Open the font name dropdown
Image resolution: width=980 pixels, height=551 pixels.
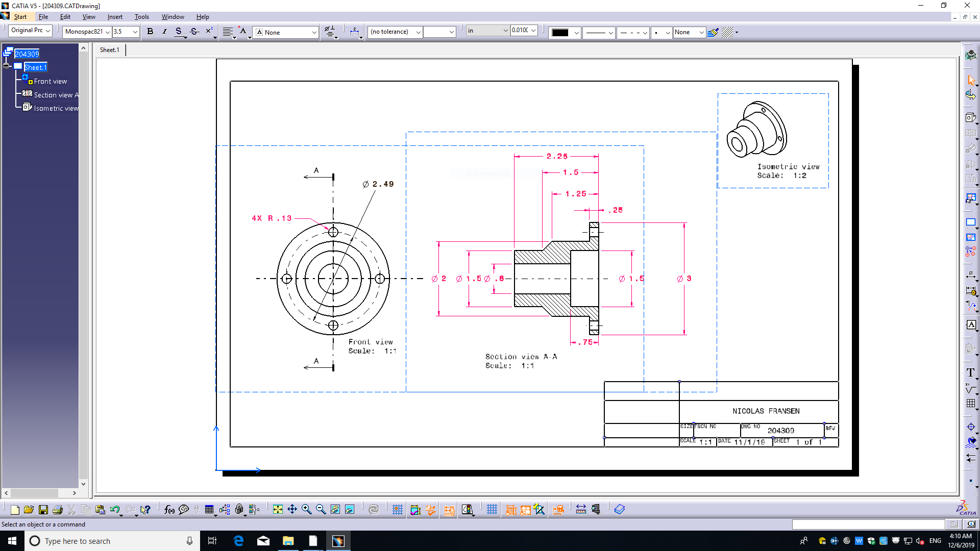coord(108,32)
